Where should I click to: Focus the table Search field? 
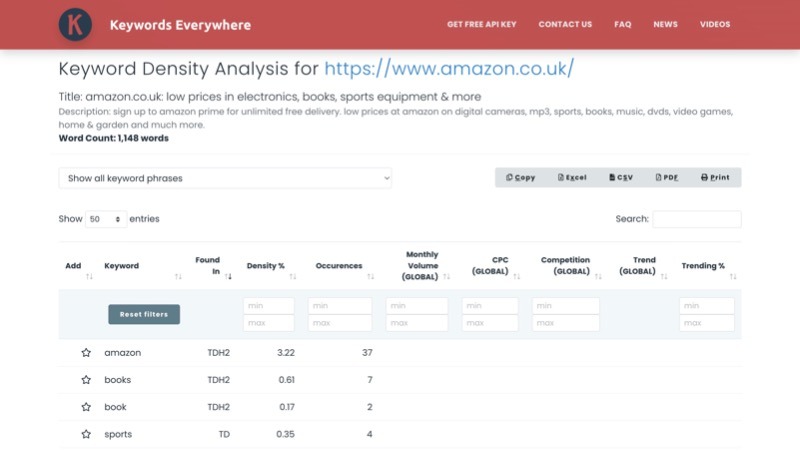tap(696, 219)
